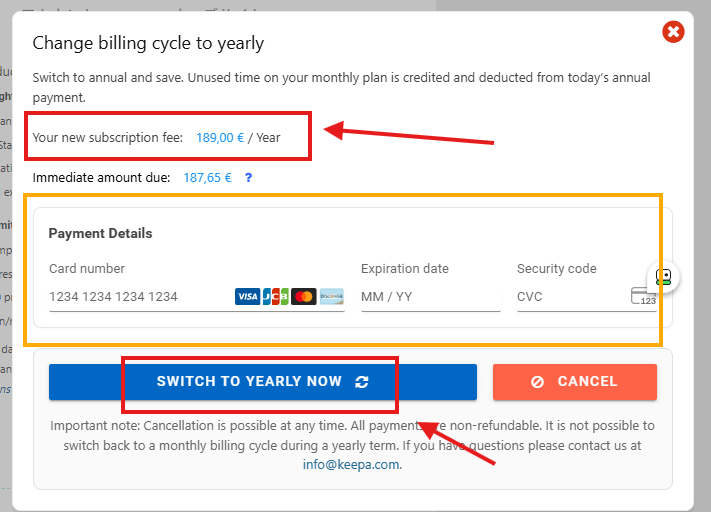Open the green robot extension icon

click(664, 277)
